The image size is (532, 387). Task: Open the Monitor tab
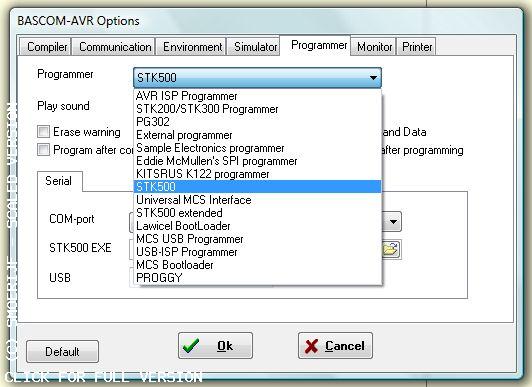[374, 47]
